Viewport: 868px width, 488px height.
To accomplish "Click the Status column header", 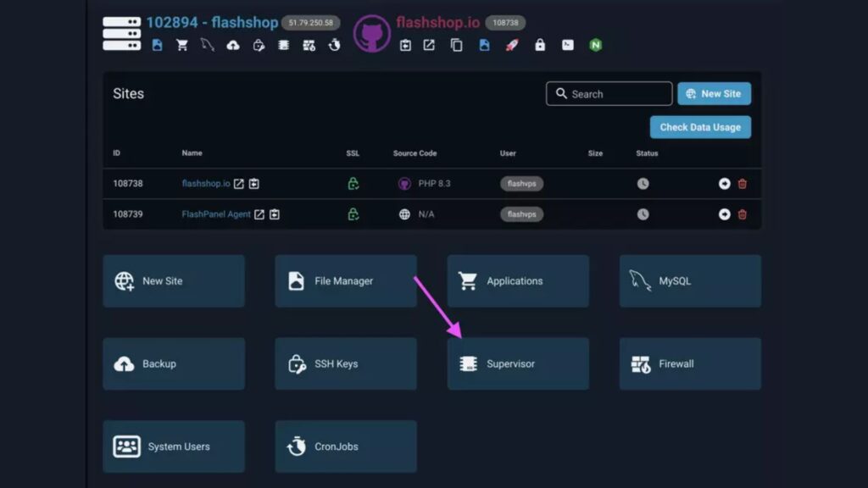I will (647, 153).
